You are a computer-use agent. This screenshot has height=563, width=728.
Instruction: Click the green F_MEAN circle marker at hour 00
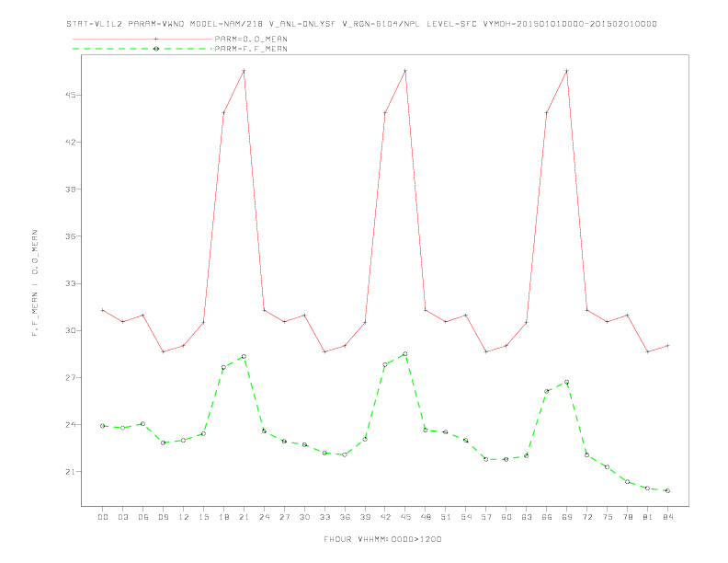pyautogui.click(x=103, y=426)
